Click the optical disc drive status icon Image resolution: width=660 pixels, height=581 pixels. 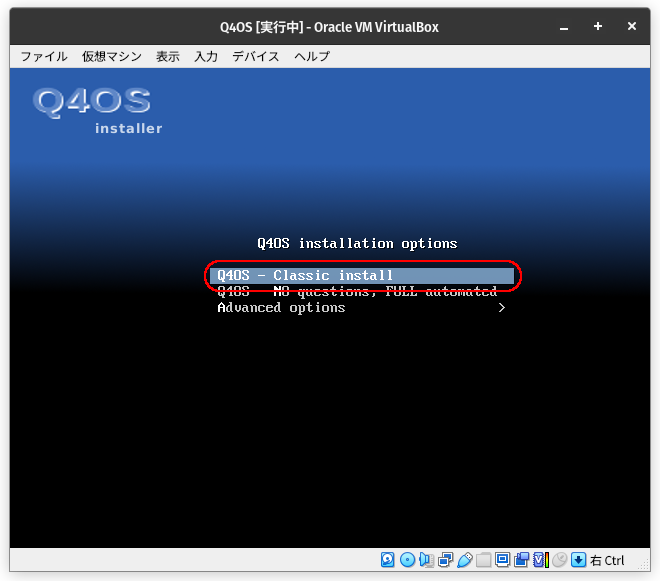pos(407,560)
